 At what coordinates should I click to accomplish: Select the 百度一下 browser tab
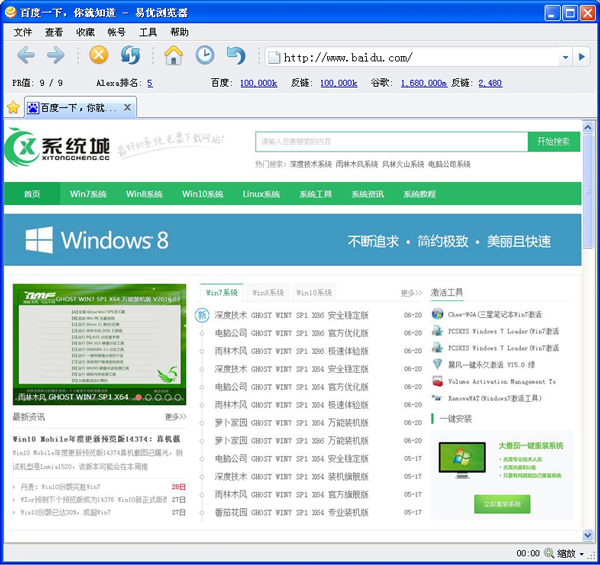point(80,107)
